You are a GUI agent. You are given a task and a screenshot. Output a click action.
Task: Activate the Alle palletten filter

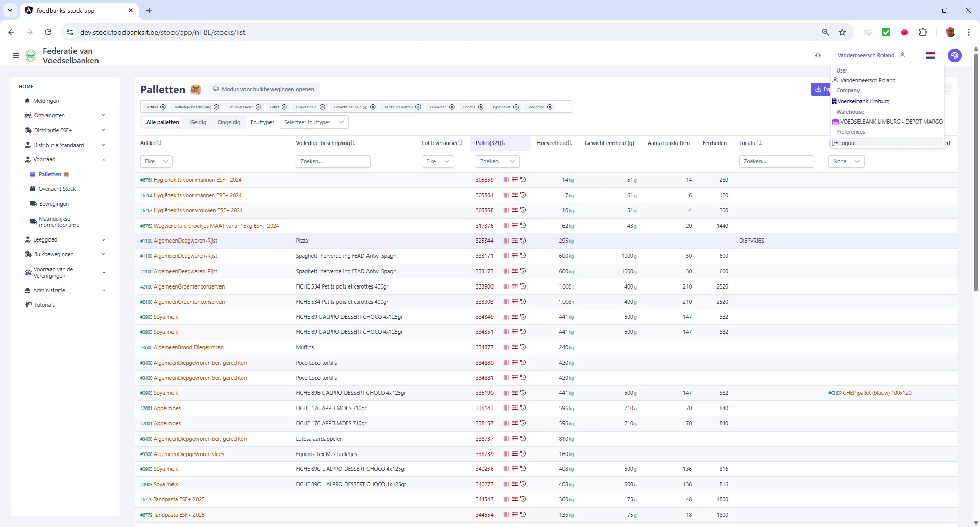[162, 122]
